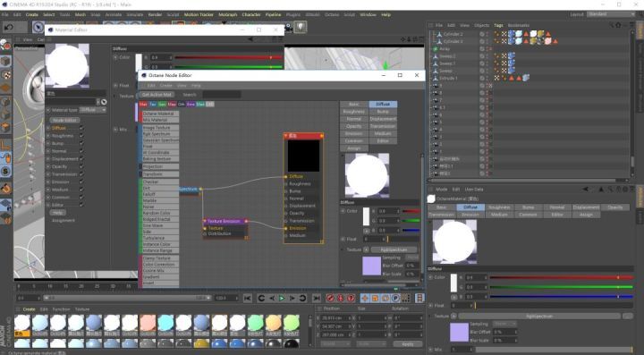Play the animation forward
This screenshot has height=355, width=644.
(282, 299)
